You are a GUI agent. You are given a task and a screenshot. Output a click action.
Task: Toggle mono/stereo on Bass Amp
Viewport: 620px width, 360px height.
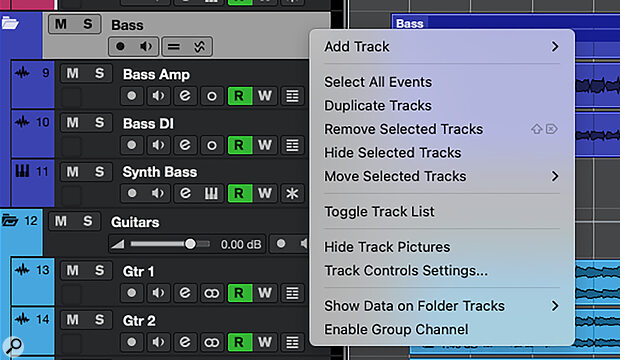click(212, 96)
